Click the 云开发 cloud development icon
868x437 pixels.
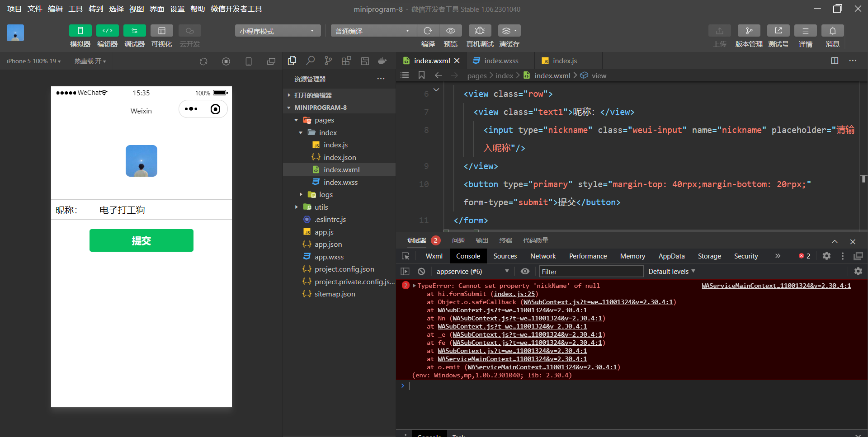click(190, 31)
